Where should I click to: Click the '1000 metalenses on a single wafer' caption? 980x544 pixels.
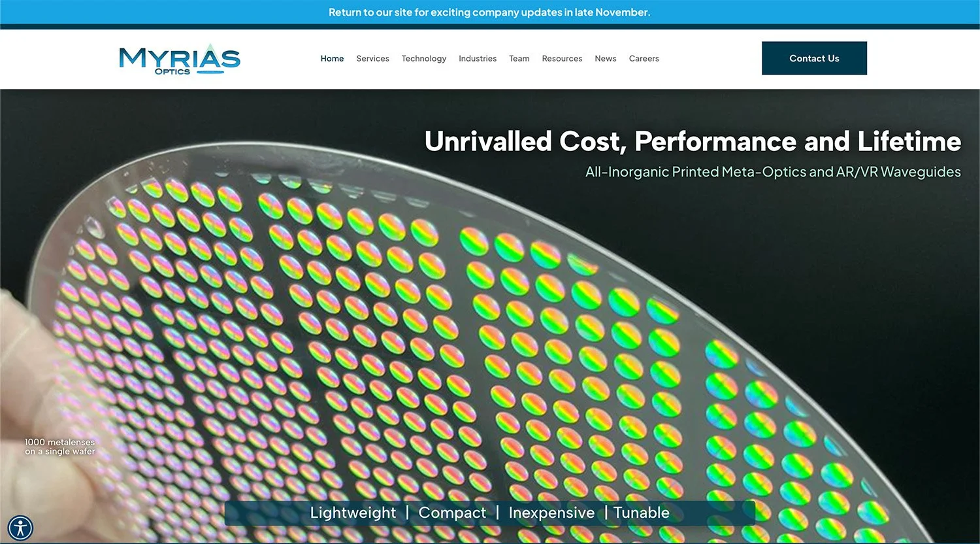coord(60,447)
